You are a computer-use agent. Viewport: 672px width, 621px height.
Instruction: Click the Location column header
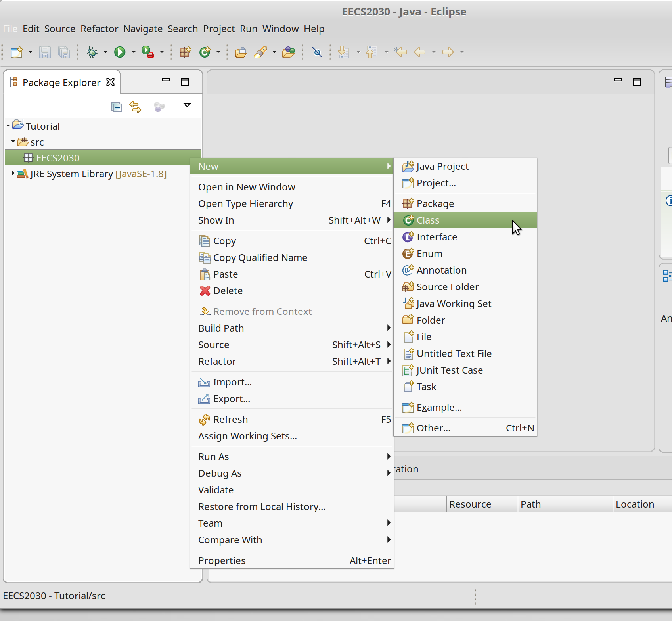click(642, 504)
